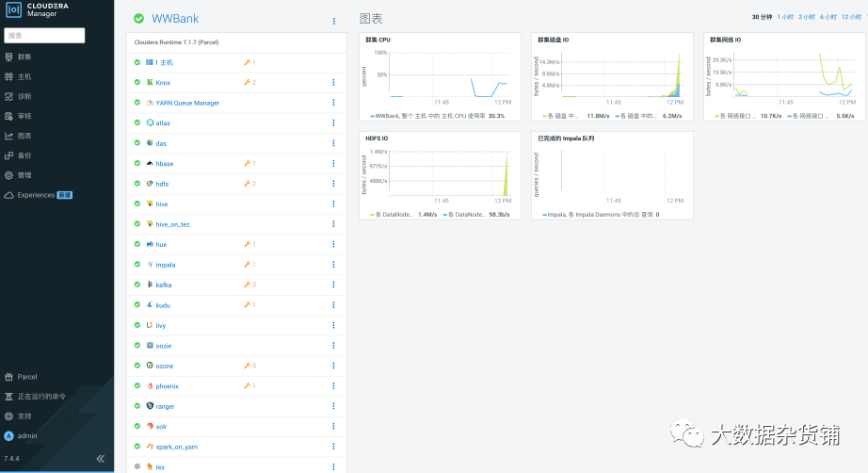Viewport: 868px width, 473px height.
Task: Collapse the sidebar with the double chevron
Action: 100,459
